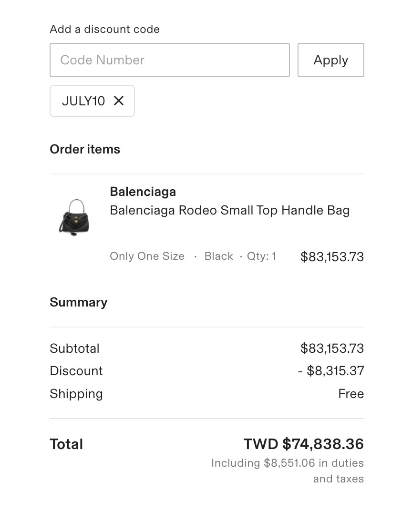The height and width of the screenshot is (532, 412).
Task: Click the total TWD $74,838.36
Action: [x=304, y=444]
